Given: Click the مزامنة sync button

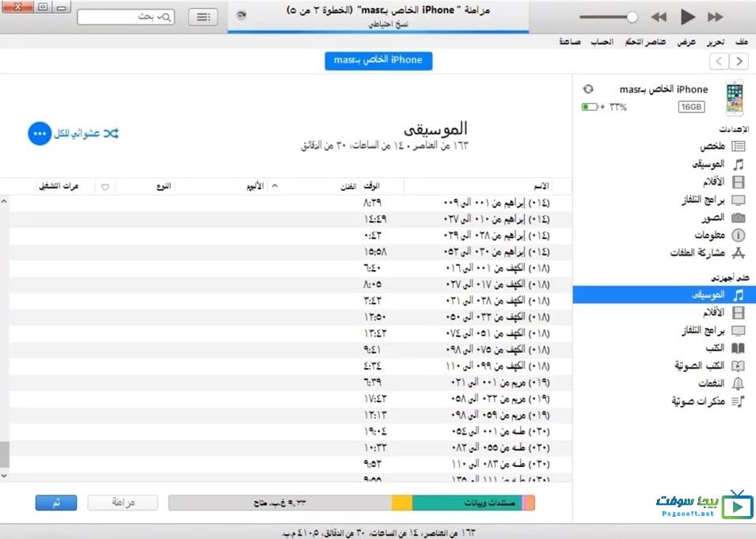Looking at the screenshot, I should coord(123,503).
